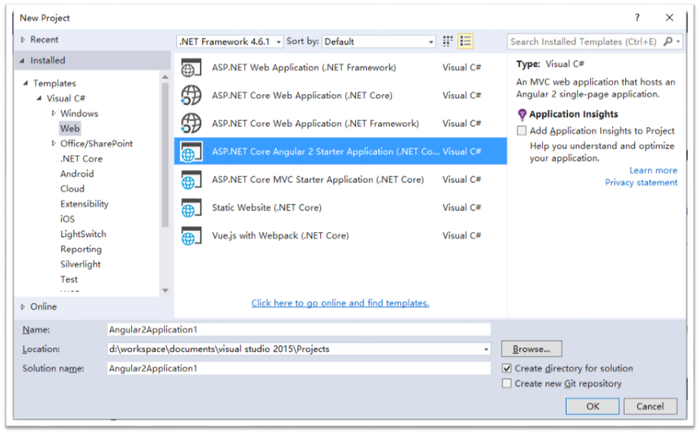Click the Vue.js with Webpack template icon
The image size is (700, 434).
pos(191,236)
